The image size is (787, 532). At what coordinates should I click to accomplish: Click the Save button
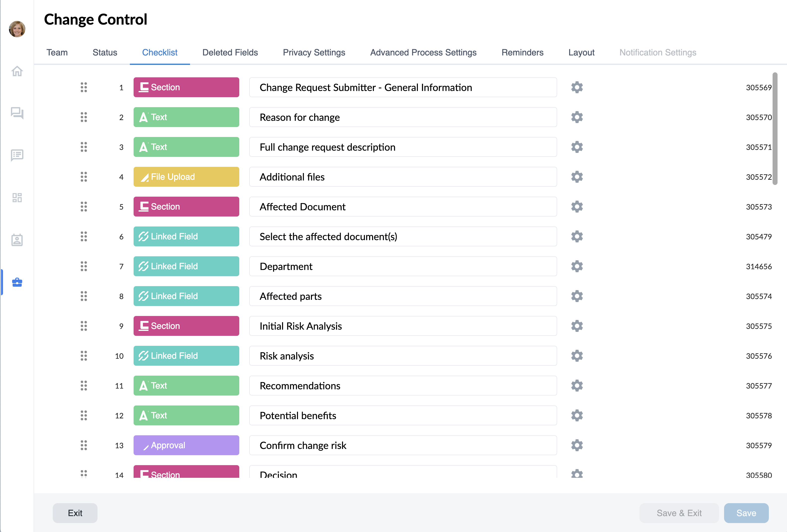point(746,513)
